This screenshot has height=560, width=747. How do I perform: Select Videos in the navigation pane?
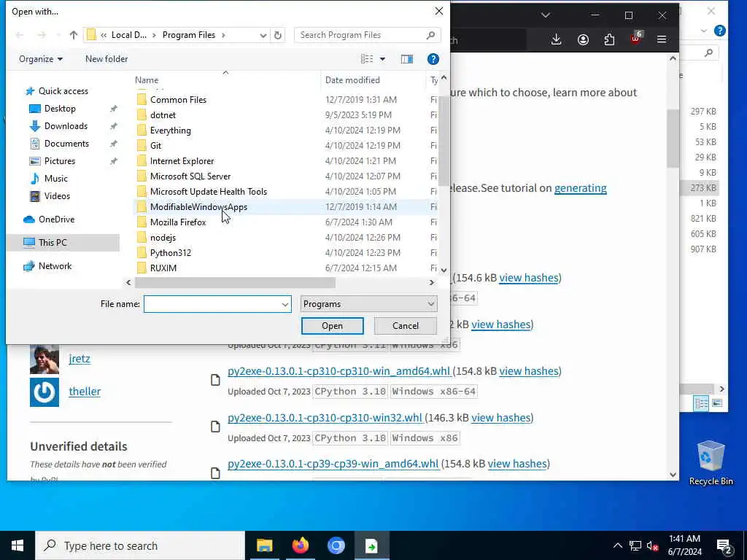coord(57,196)
